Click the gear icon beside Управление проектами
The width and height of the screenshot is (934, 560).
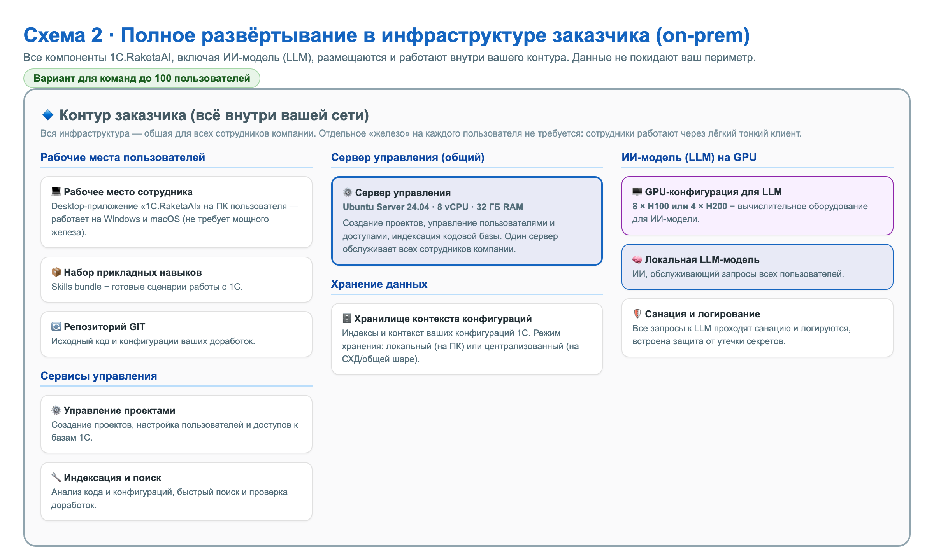click(x=56, y=410)
